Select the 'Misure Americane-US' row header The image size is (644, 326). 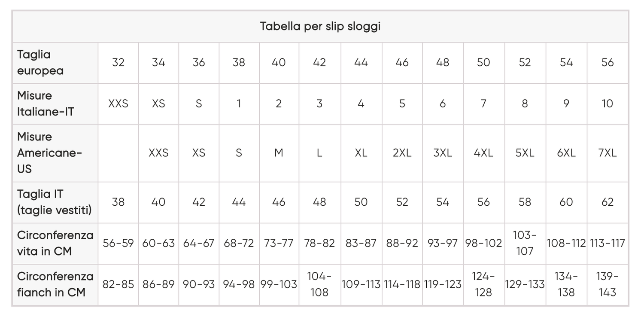[x=49, y=153]
